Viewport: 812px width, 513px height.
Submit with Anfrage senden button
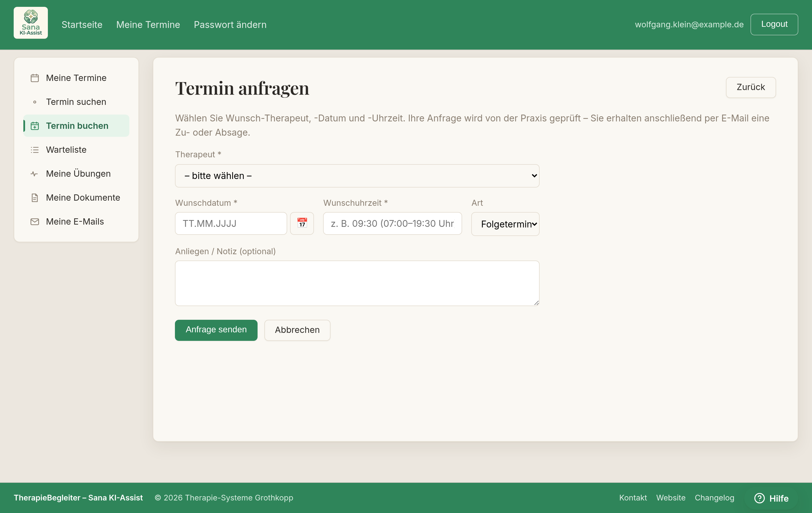click(x=216, y=330)
